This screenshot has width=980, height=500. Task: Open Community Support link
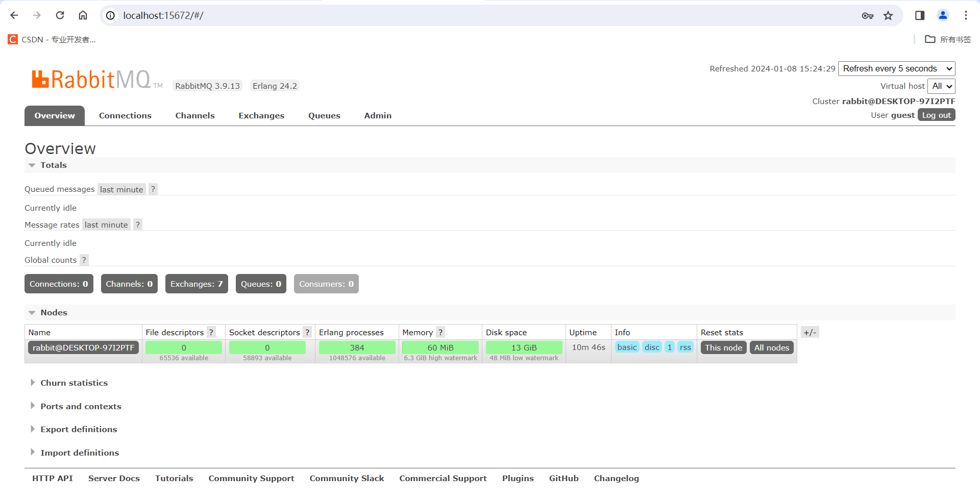point(251,478)
